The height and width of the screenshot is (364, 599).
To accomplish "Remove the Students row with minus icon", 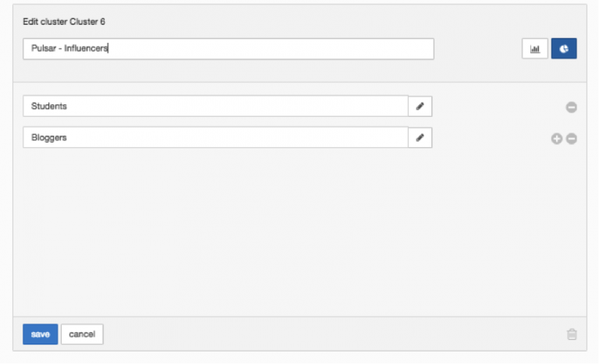I will (x=571, y=107).
